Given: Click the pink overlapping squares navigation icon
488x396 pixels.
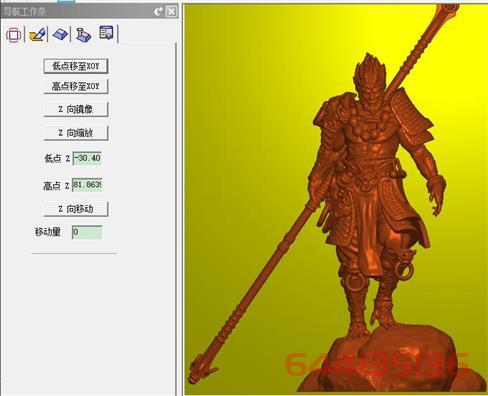Looking at the screenshot, I should (14, 35).
